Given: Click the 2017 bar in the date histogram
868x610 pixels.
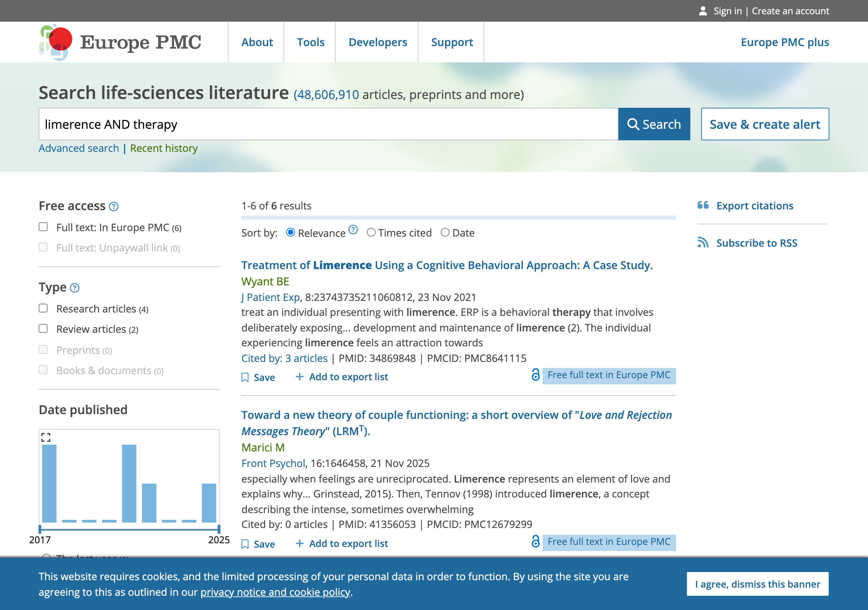Looking at the screenshot, I should pos(49,483).
